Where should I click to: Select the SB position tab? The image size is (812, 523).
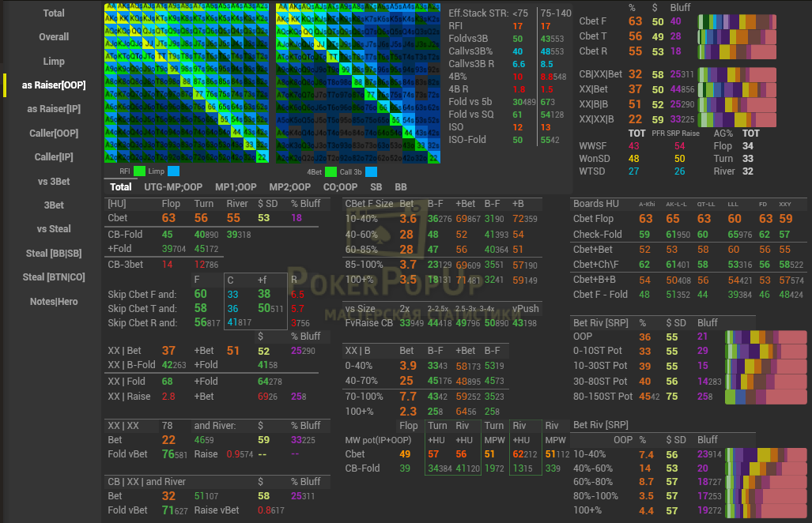(x=376, y=188)
